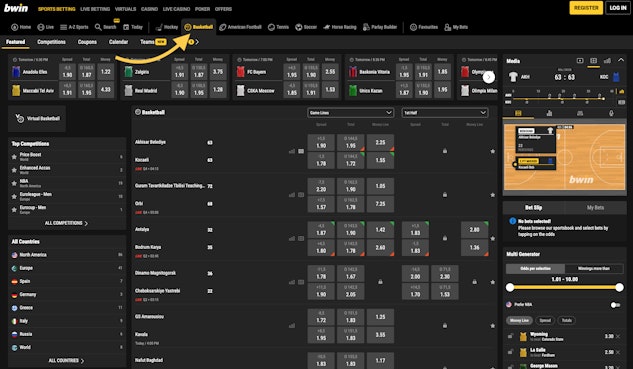Toggle the Totals filter chip

[567, 320]
